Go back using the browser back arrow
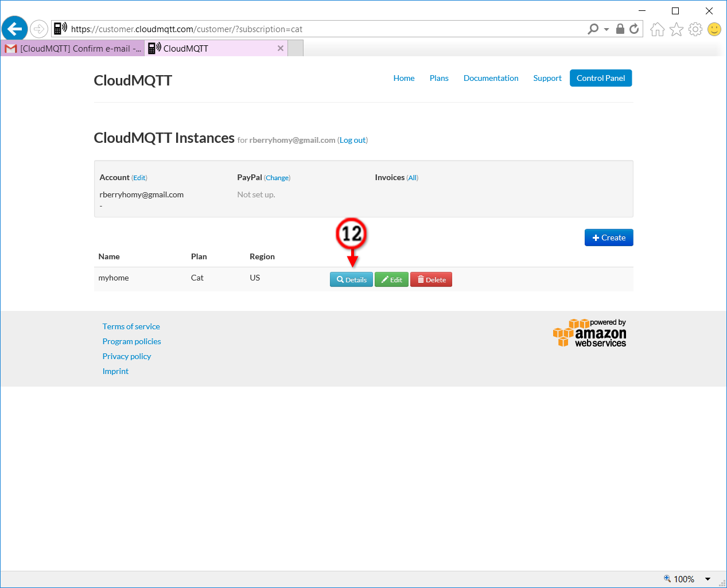The width and height of the screenshot is (727, 588). 15,29
